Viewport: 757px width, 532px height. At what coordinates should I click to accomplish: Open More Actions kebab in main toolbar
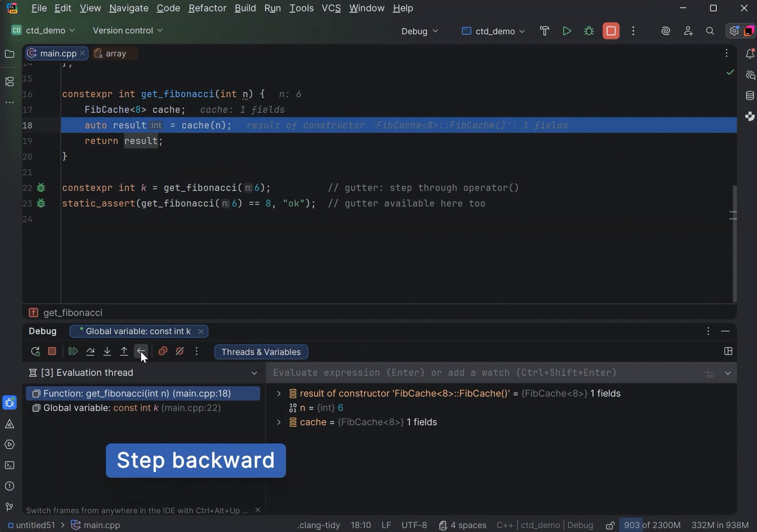633,31
